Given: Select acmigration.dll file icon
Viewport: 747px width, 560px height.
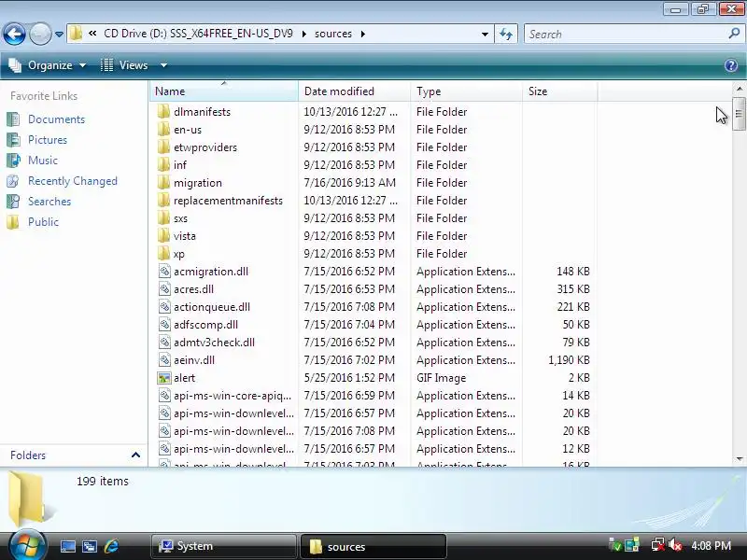Looking at the screenshot, I should (x=164, y=271).
